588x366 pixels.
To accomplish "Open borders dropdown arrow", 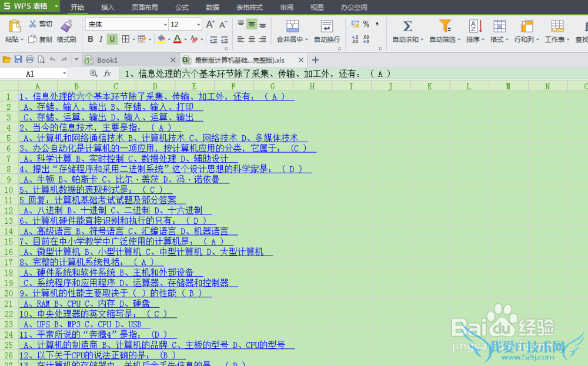I will coord(133,39).
